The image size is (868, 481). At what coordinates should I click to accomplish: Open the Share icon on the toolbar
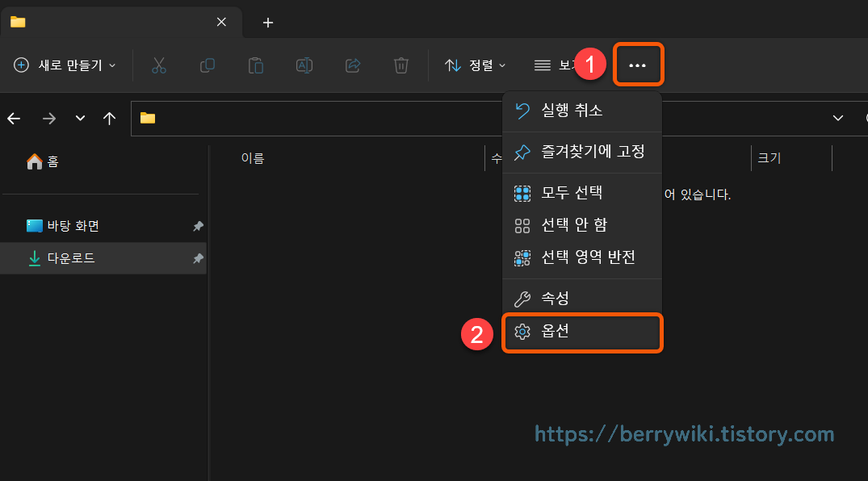(353, 65)
